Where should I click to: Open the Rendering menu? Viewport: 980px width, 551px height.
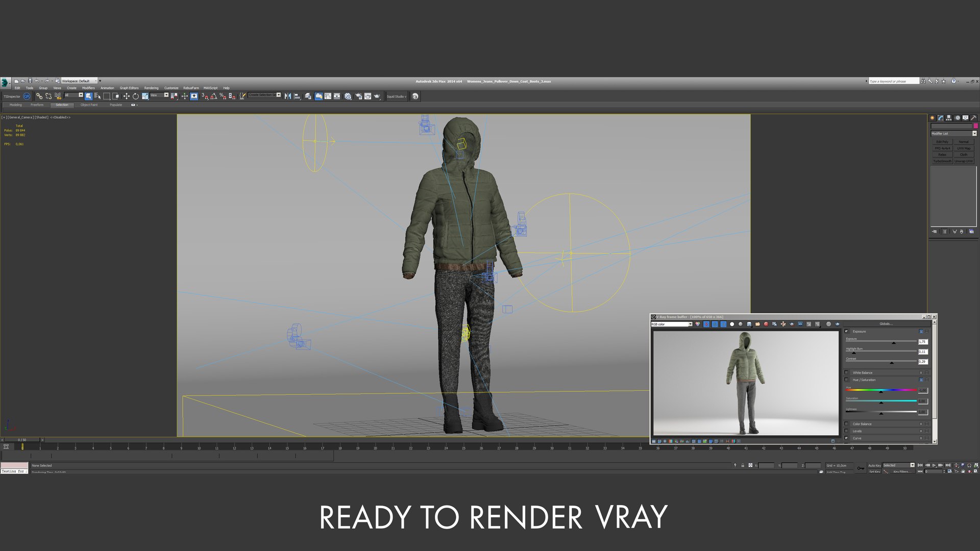pyautogui.click(x=151, y=88)
